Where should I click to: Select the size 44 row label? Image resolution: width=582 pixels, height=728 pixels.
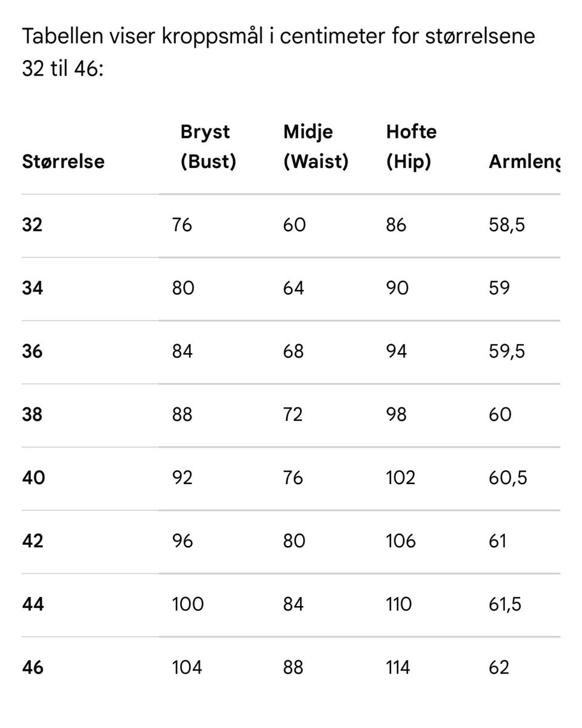33,604
